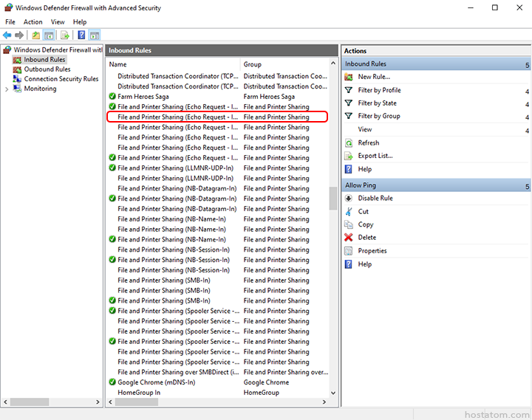The image size is (532, 420).
Task: Click green checkmark on Google Chrome (mDNS-In) rule
Action: click(112, 382)
